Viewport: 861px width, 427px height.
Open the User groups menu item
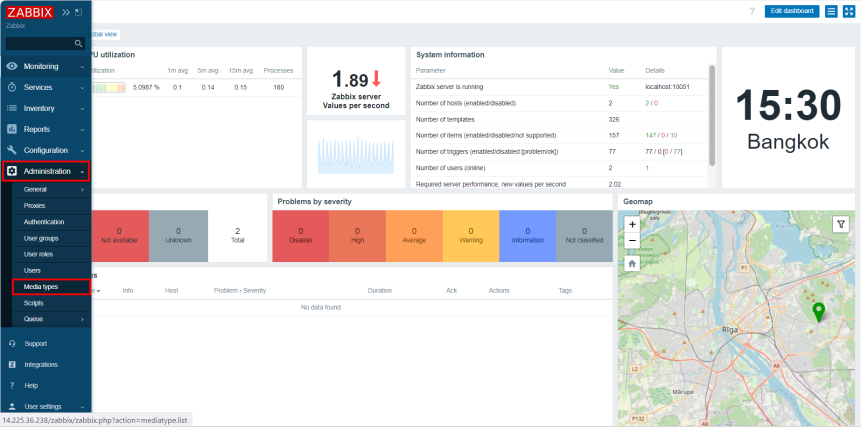(x=41, y=238)
